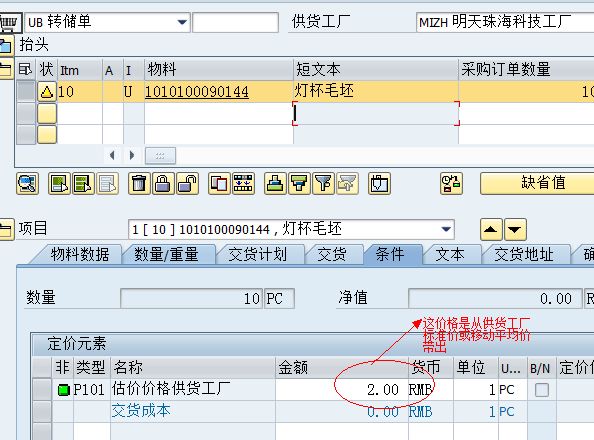Click the 供货工厂 MIZH field
Screen dimensions: 594x440
(505, 22)
